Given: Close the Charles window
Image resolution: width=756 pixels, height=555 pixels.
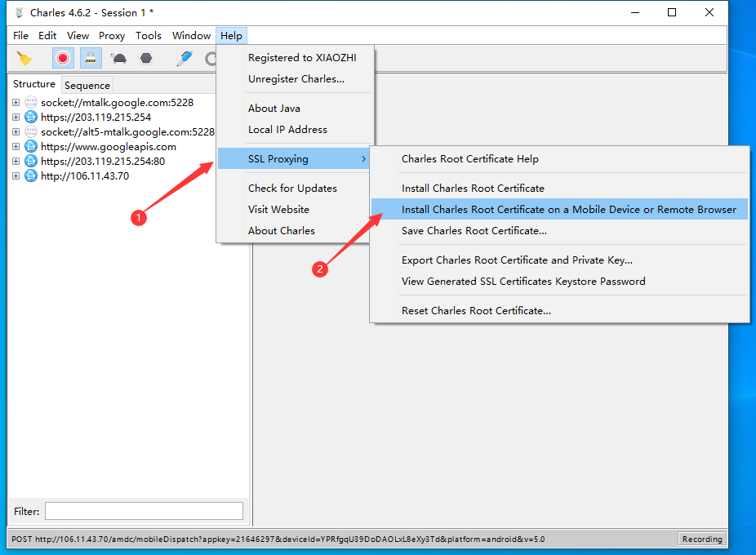Looking at the screenshot, I should pos(709,12).
